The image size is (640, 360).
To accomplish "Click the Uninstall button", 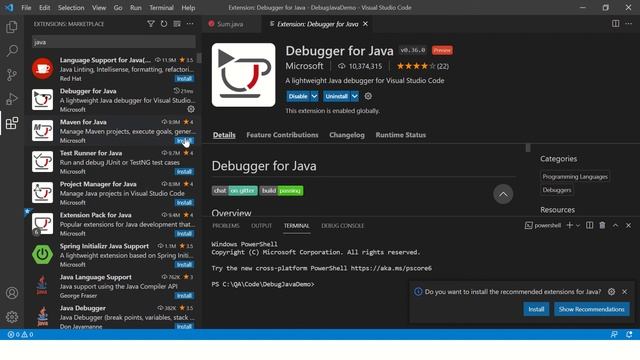I will 336,96.
